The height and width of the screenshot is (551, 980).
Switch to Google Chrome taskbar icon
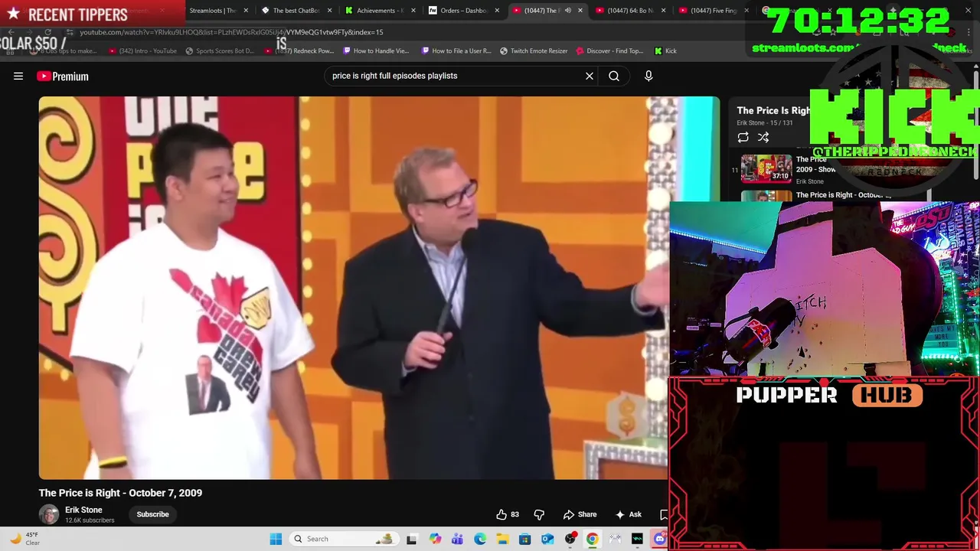coord(593,539)
